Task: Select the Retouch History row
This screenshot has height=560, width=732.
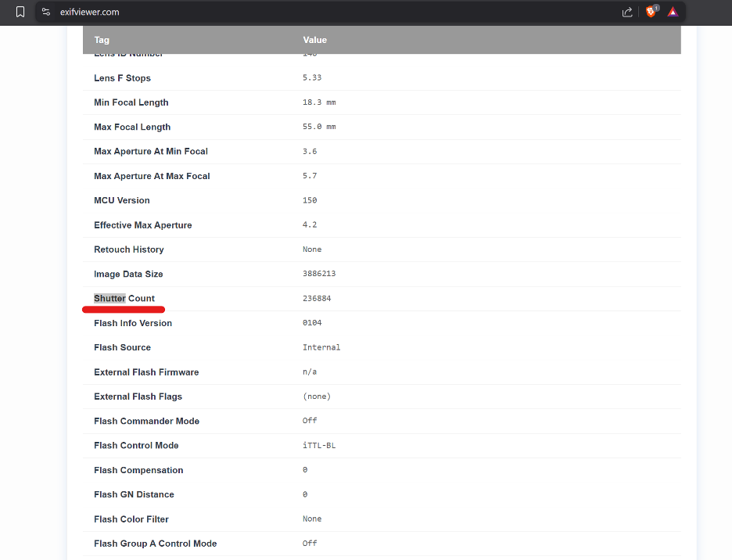Action: (x=313, y=249)
